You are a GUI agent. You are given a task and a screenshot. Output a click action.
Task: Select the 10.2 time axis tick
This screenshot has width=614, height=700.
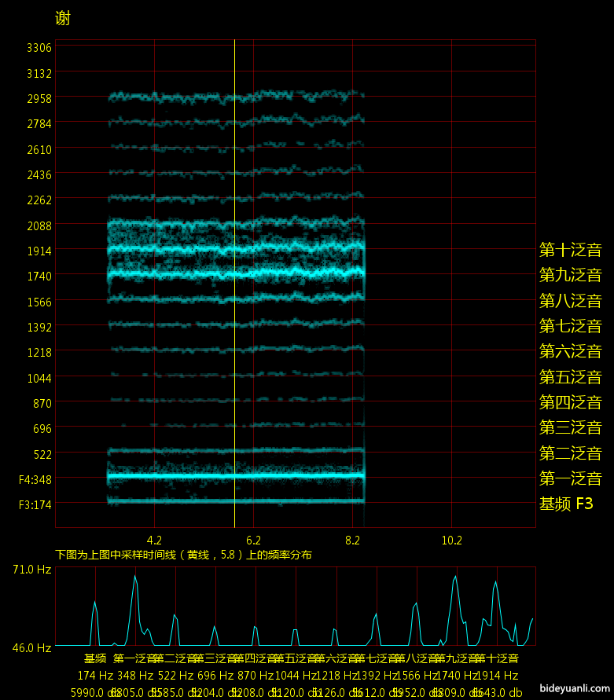(451, 541)
